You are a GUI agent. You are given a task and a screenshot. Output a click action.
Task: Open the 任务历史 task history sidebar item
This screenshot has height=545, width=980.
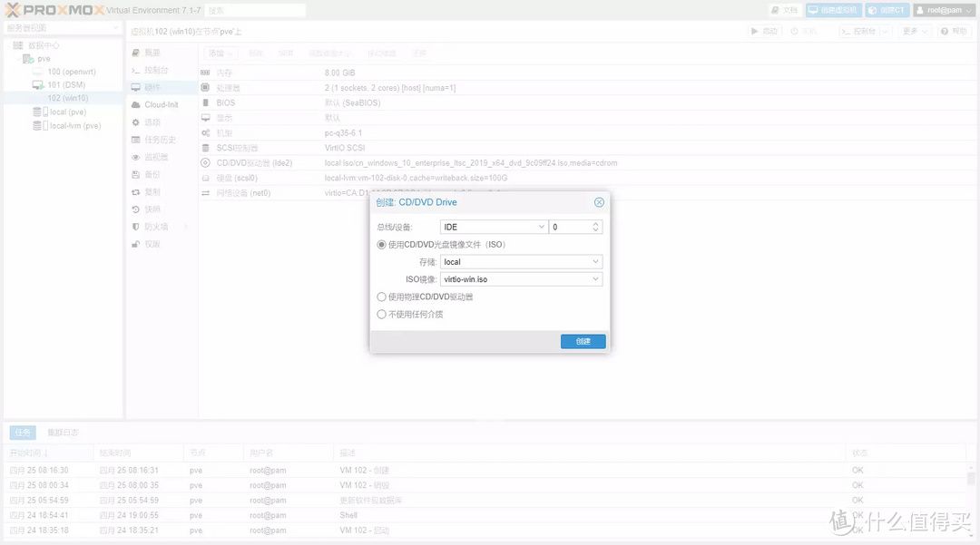[x=160, y=140]
